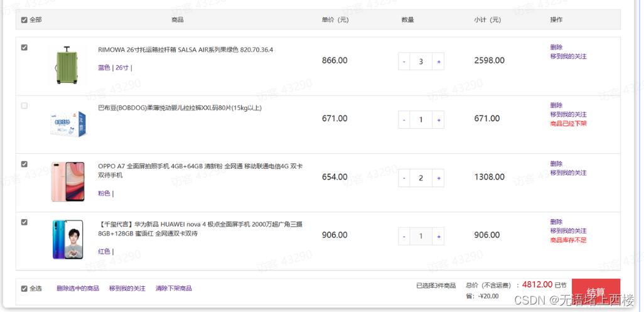644x312 pixels.
Task: Click quantity field of RIMOWA suitcase
Action: click(421, 62)
